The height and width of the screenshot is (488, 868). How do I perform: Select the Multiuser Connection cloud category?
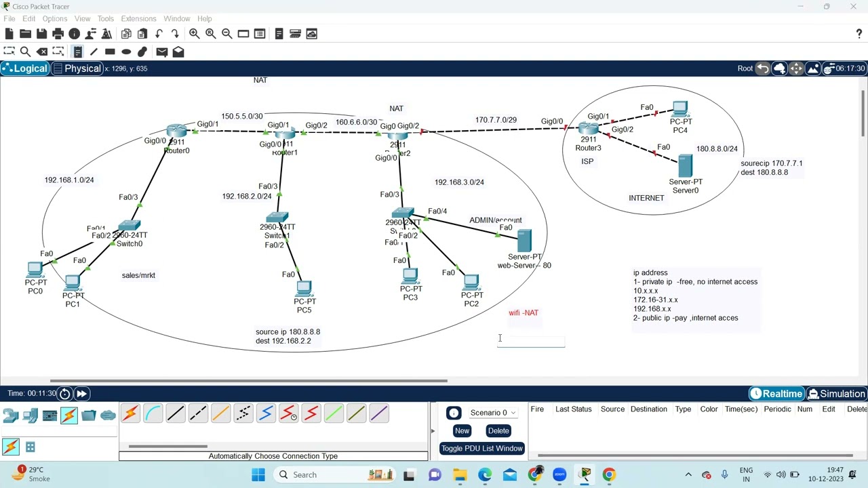[x=108, y=415]
